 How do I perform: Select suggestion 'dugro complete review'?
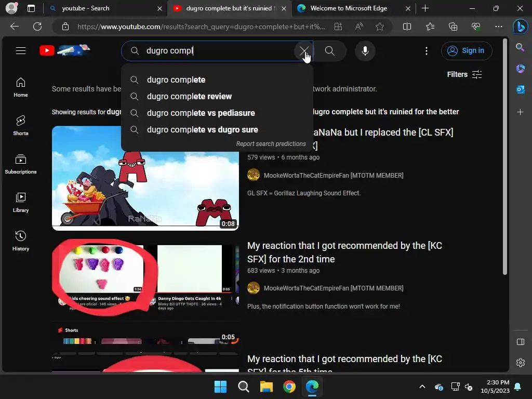[217, 96]
